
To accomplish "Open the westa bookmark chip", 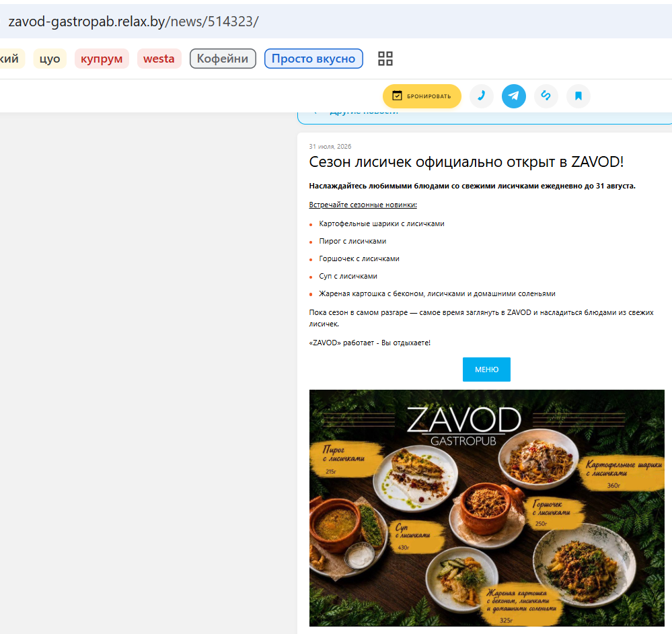I will click(159, 59).
